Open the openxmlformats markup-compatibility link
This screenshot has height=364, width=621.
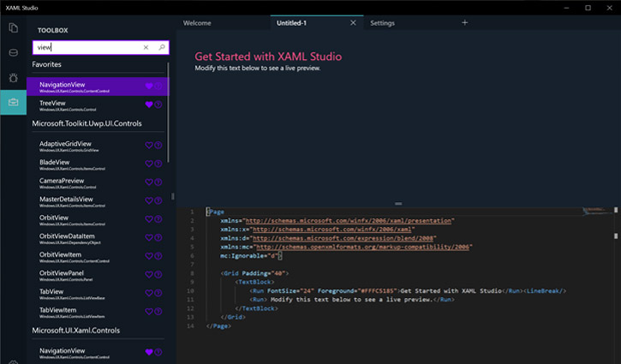(x=362, y=247)
